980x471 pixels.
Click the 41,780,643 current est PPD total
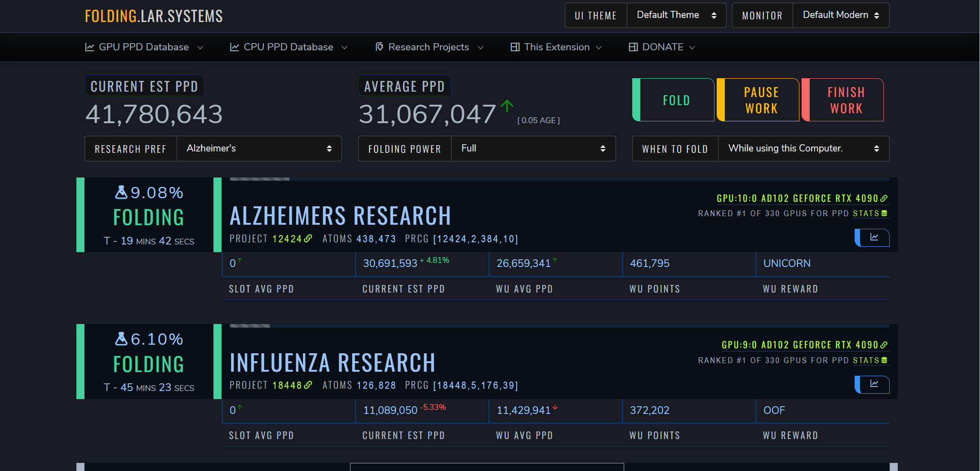tap(154, 114)
